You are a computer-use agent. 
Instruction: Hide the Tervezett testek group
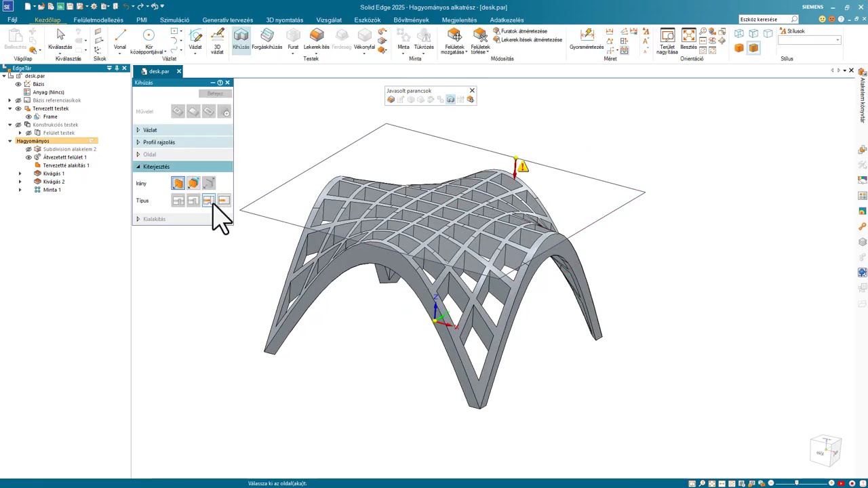pyautogui.click(x=18, y=108)
